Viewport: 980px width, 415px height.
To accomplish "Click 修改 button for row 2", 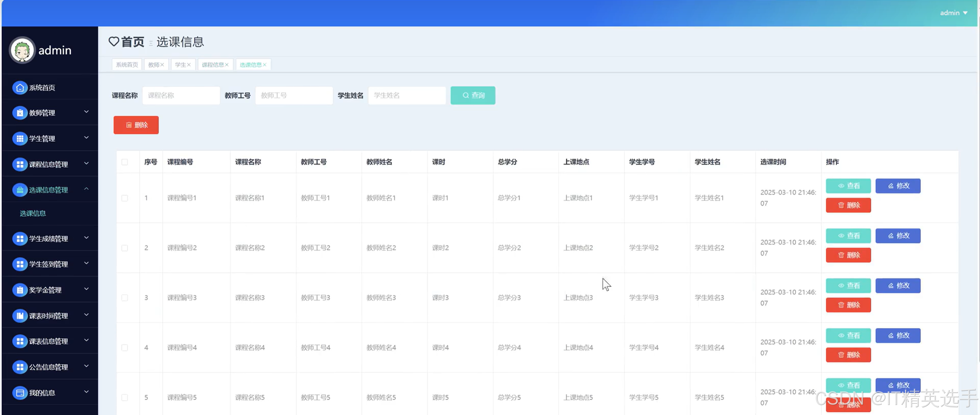I will click(x=898, y=236).
